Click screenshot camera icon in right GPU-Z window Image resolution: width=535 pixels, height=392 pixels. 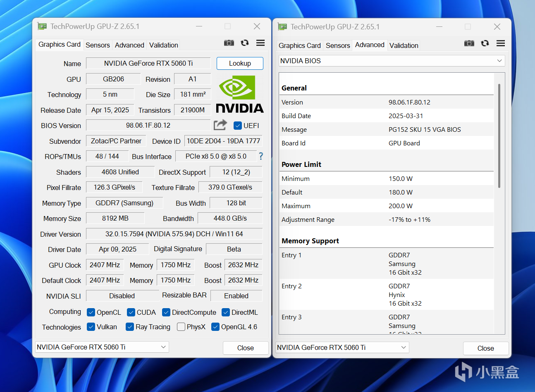tap(469, 43)
